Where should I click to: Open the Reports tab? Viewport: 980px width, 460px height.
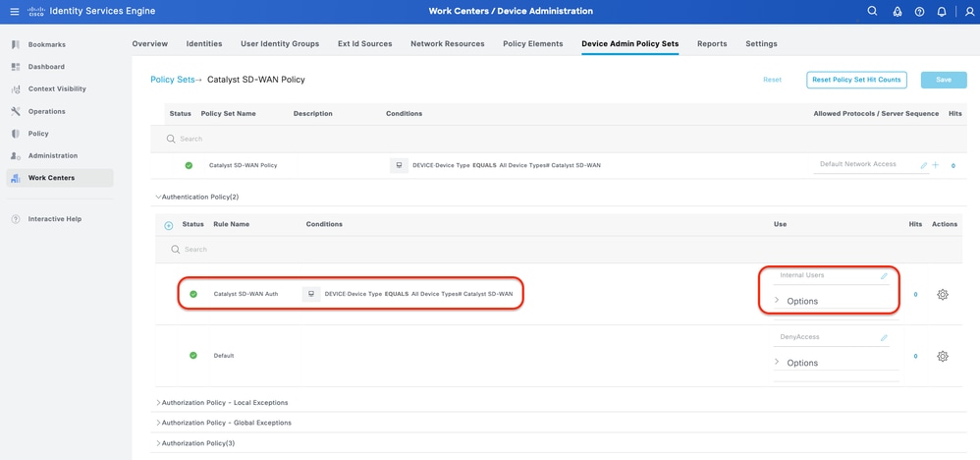coord(712,44)
